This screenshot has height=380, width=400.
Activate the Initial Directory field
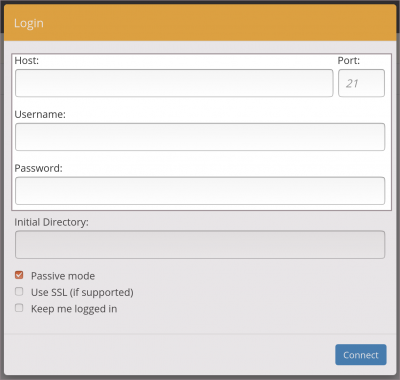[200, 245]
